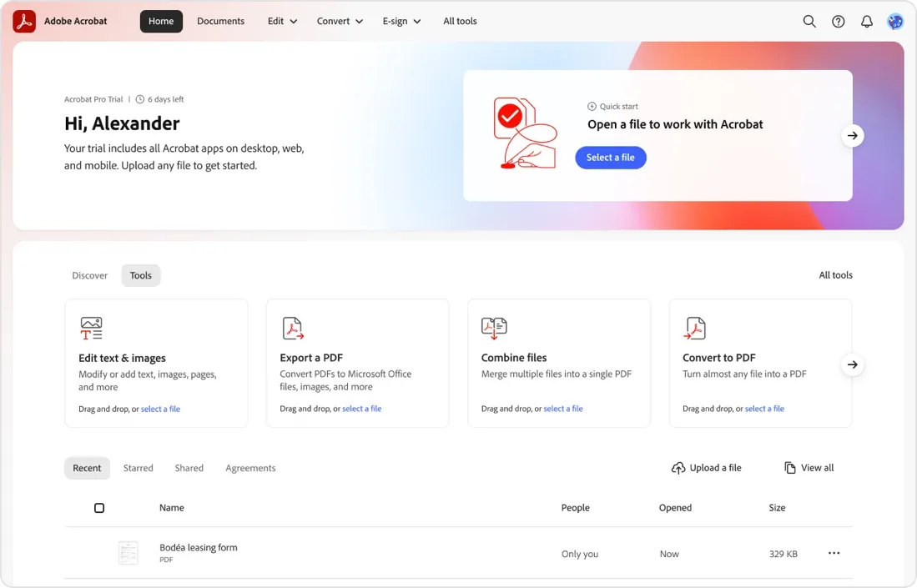Click the Help question mark icon
Viewport: 917px width, 588px height.
838,21
